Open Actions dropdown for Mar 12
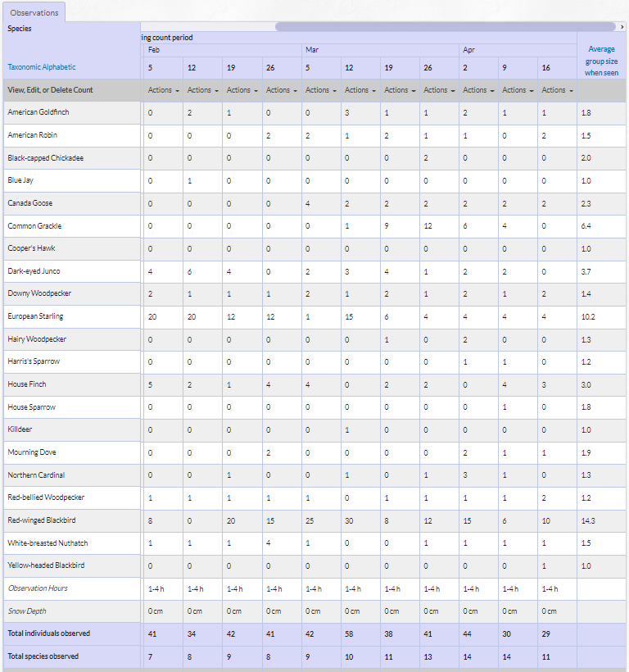629x672 pixels. pyautogui.click(x=360, y=90)
